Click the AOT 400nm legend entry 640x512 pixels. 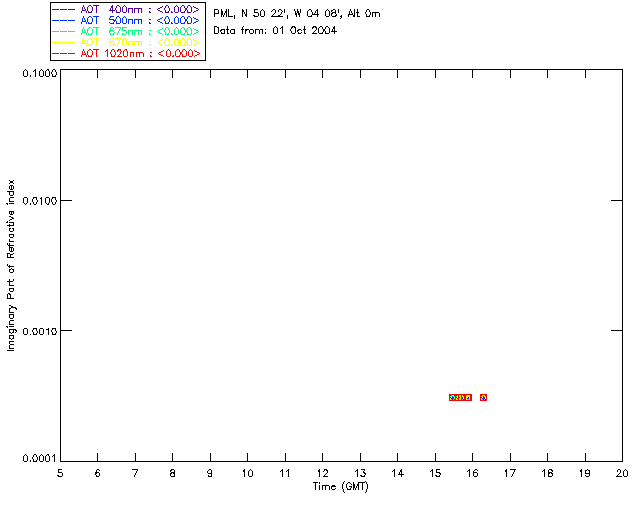(x=126, y=9)
